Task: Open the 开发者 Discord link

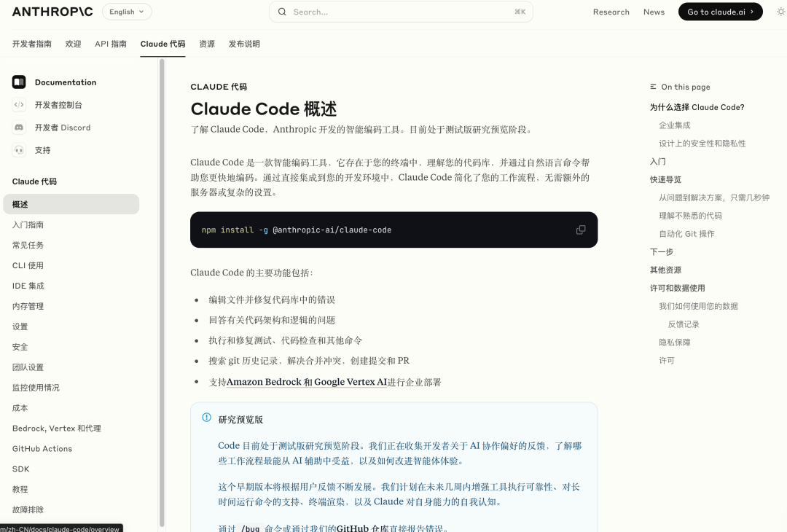Action: pos(62,128)
